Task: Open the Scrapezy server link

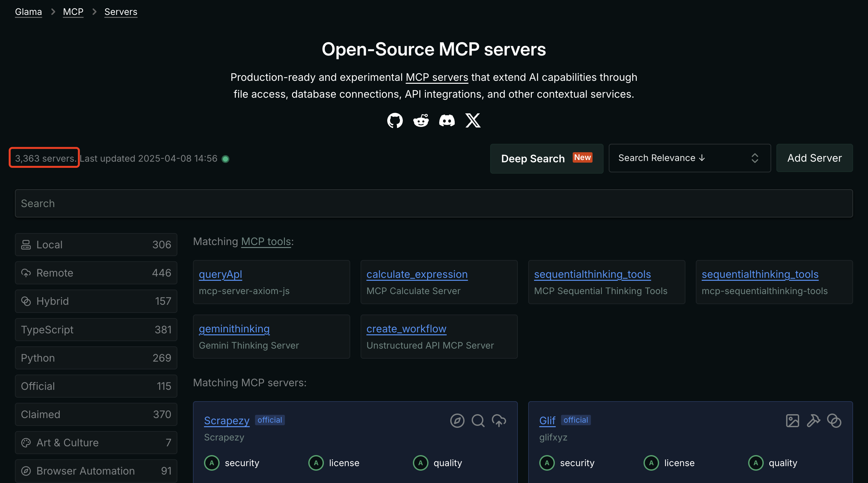Action: [227, 421]
